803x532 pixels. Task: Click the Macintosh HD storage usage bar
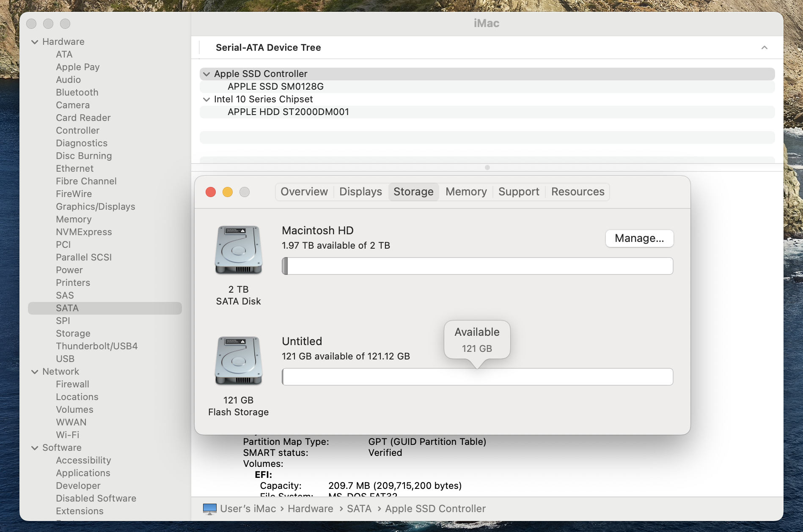click(x=477, y=266)
